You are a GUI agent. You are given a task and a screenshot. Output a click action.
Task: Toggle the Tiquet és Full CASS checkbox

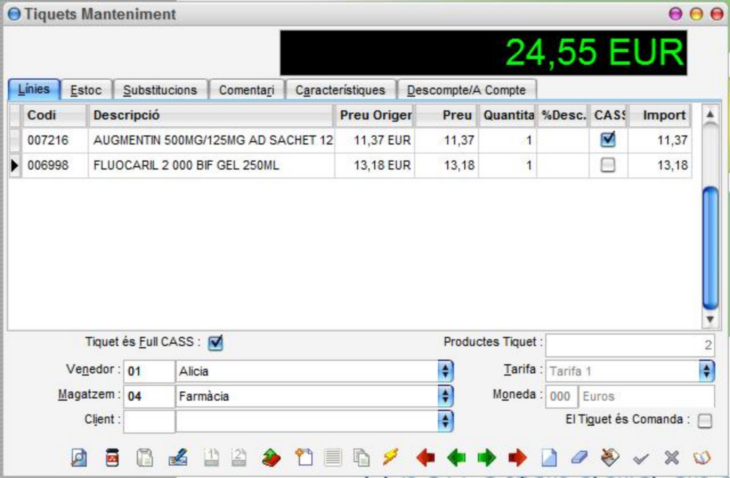(x=216, y=343)
